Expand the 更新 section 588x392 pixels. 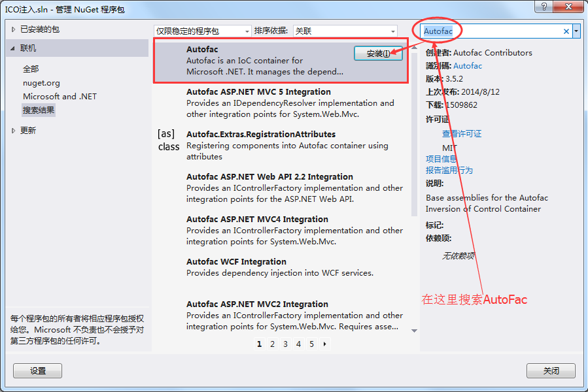click(14, 131)
